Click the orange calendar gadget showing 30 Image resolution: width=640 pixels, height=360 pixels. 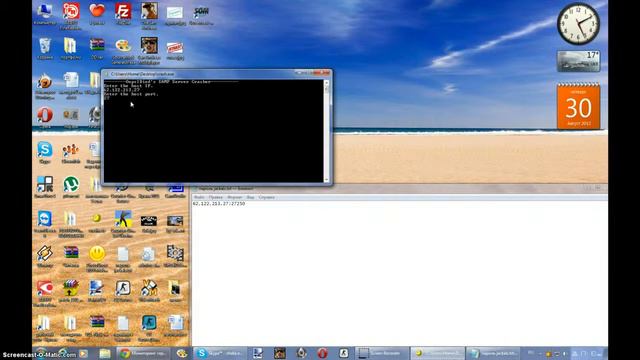[x=578, y=107]
